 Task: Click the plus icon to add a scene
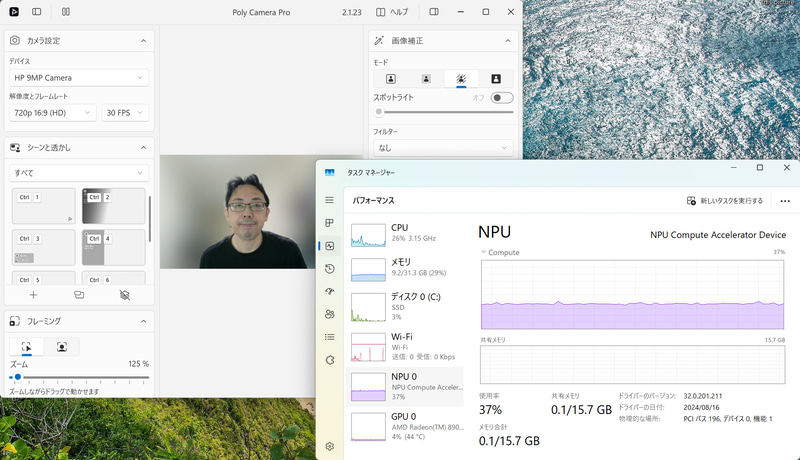coord(33,295)
